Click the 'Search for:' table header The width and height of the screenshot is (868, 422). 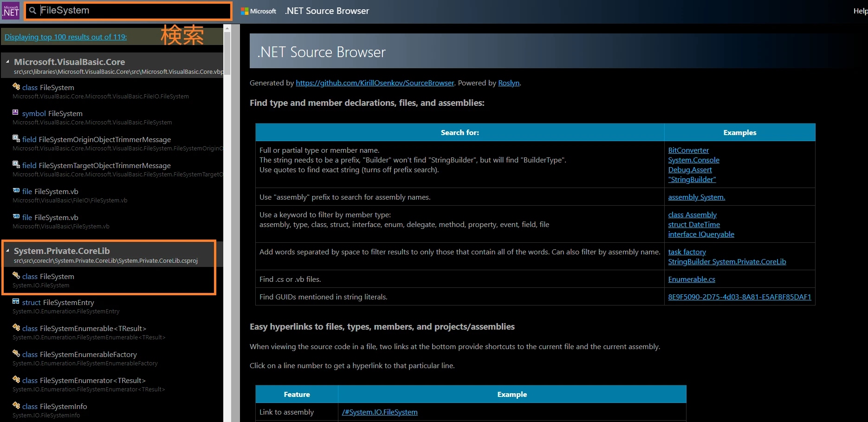coord(460,132)
